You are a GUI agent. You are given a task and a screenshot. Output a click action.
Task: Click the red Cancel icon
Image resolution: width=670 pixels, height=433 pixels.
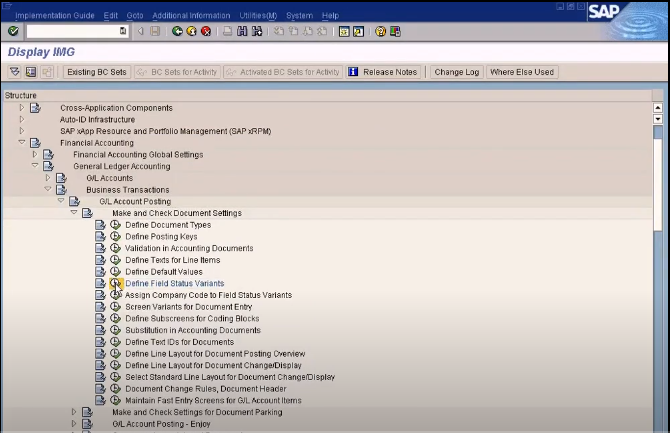point(206,31)
